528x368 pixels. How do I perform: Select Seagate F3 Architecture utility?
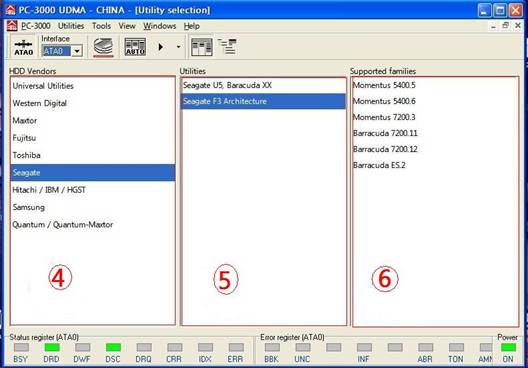tap(263, 101)
